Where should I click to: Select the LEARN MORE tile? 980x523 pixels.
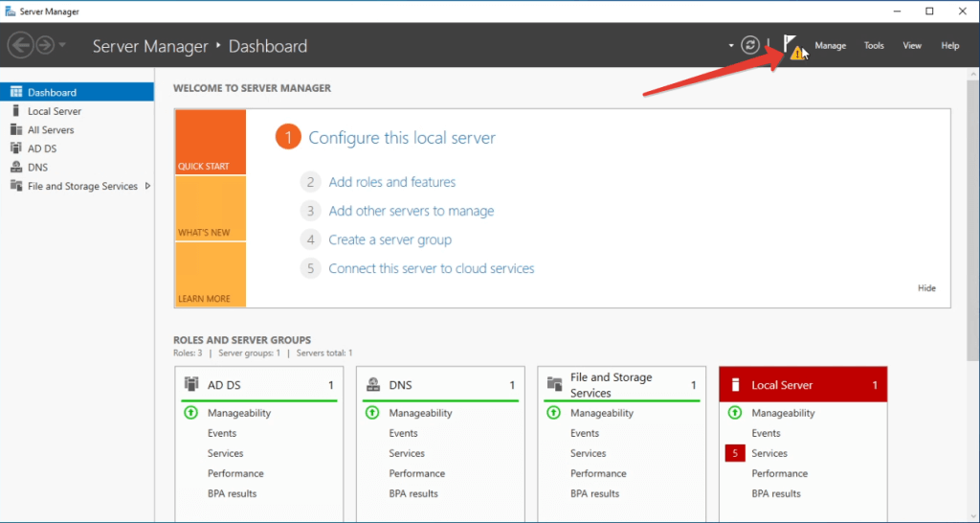click(211, 275)
